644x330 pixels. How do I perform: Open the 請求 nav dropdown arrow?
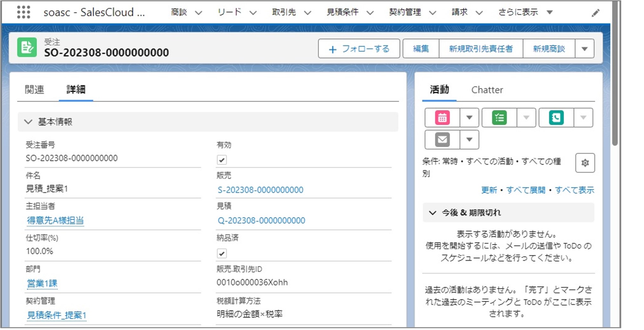pos(479,13)
